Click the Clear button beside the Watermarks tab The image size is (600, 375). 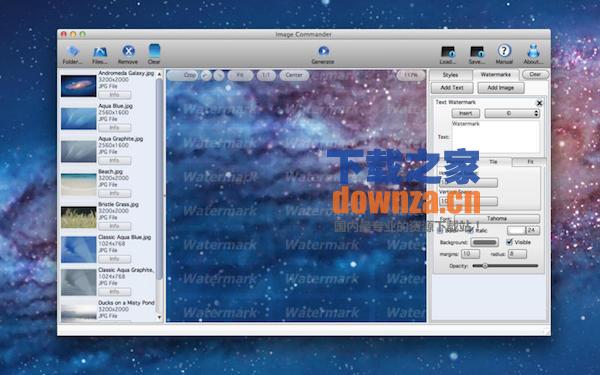[535, 75]
